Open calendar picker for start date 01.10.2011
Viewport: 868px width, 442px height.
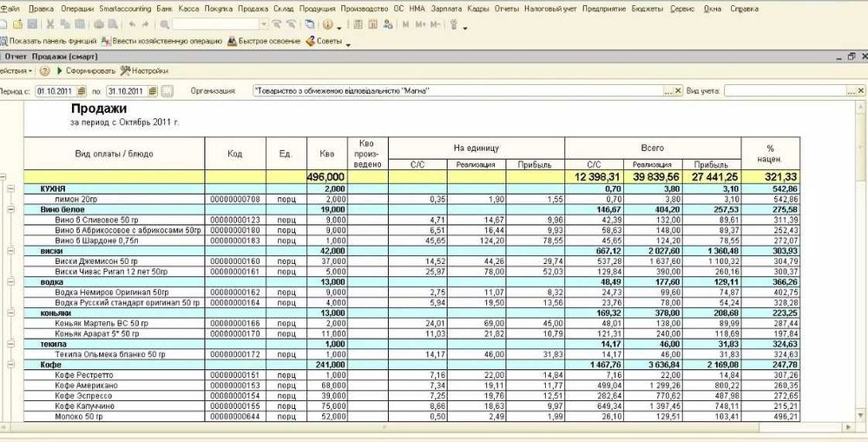pos(82,91)
